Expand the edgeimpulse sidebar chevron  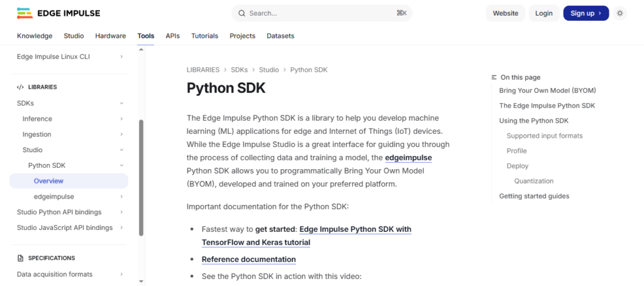(121, 197)
